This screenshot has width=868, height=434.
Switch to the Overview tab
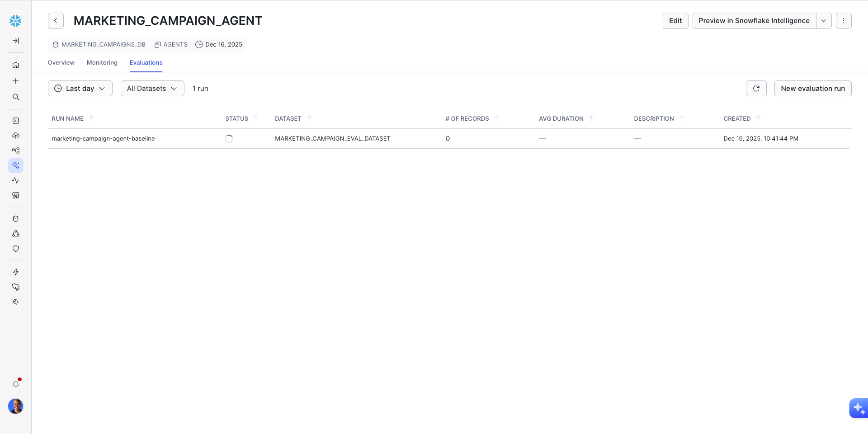point(61,63)
